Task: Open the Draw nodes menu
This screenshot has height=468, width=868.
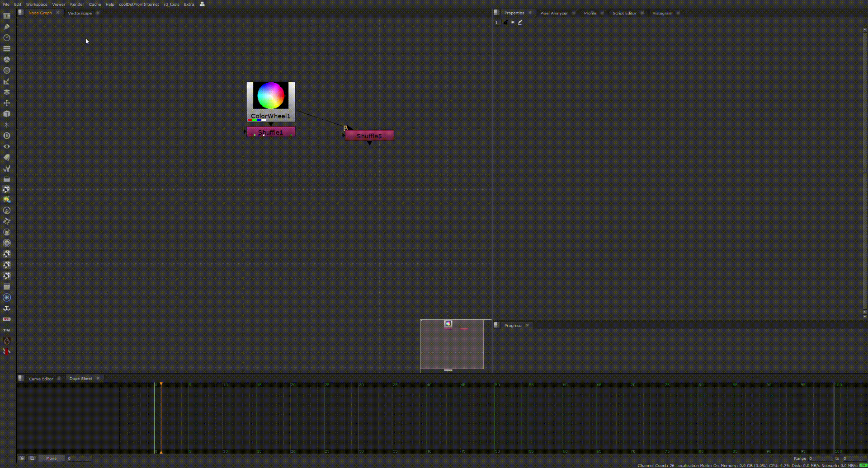Action: [x=7, y=27]
